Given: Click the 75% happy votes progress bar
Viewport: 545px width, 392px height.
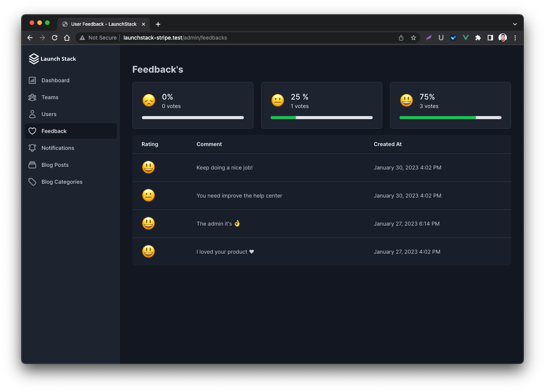Looking at the screenshot, I should (450, 118).
